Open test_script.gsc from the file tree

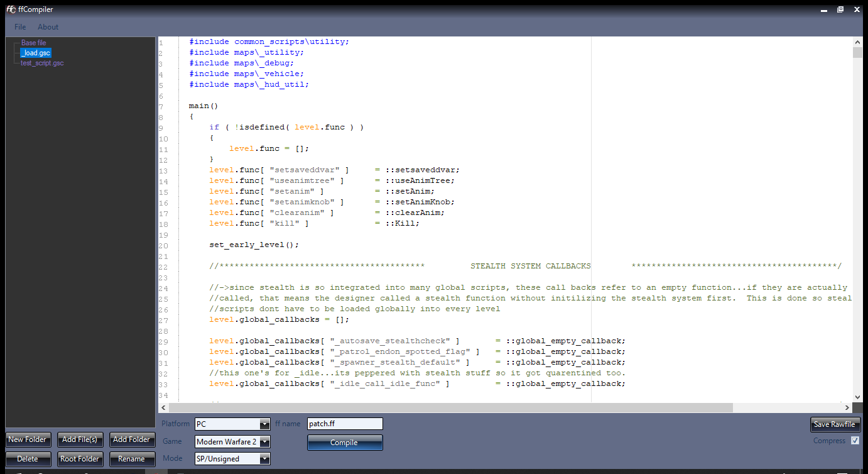click(42, 63)
